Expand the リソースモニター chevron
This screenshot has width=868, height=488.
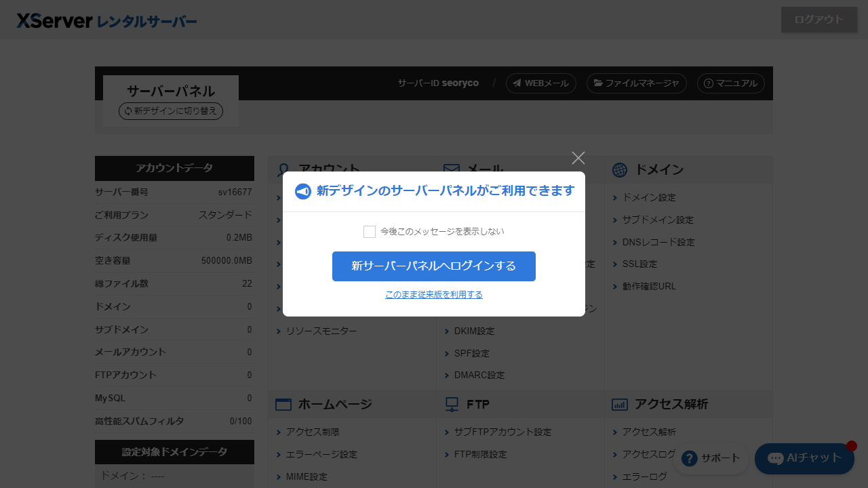(x=279, y=331)
